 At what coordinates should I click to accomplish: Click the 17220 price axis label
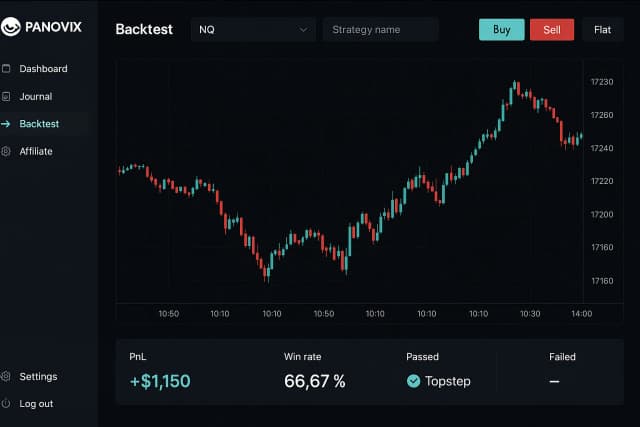[x=602, y=181]
